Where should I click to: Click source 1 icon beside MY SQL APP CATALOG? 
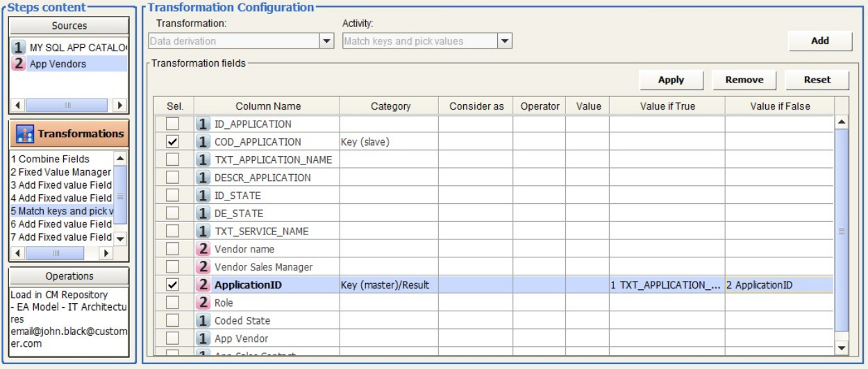click(20, 48)
